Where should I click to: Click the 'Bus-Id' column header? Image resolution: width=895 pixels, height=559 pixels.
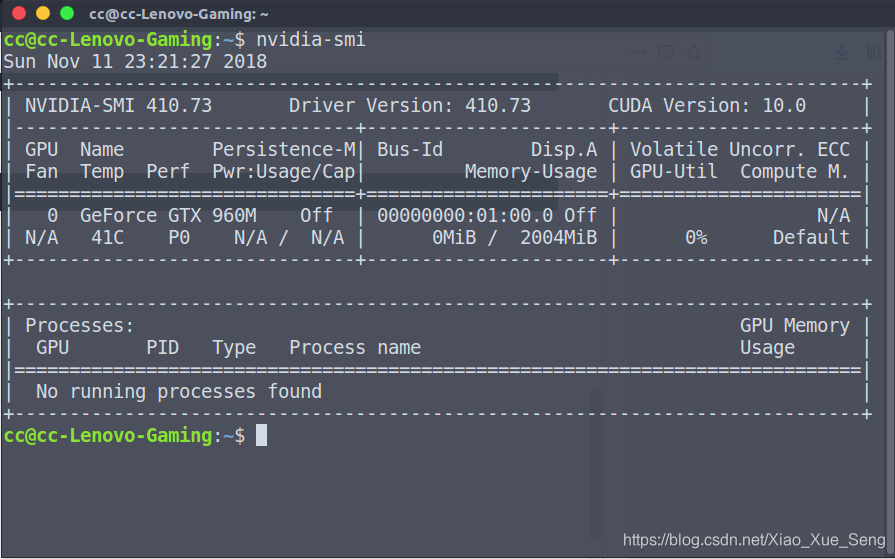click(410, 150)
